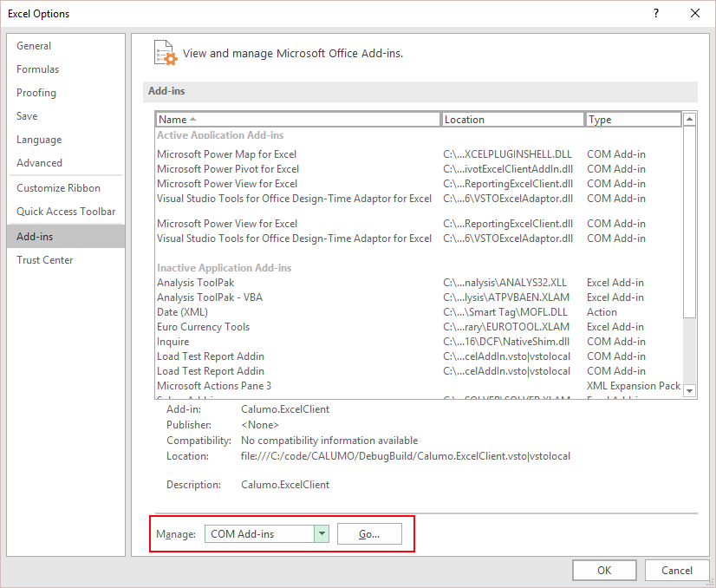Image resolution: width=716 pixels, height=588 pixels.
Task: Click location C:\...lysis\ATPVBAEN.XLAM cell
Action: (506, 297)
